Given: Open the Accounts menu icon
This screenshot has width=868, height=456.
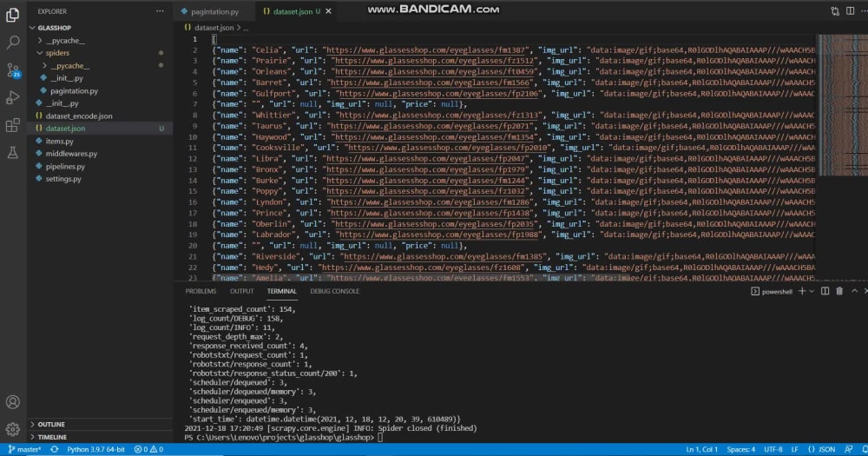Looking at the screenshot, I should click(x=12, y=401).
